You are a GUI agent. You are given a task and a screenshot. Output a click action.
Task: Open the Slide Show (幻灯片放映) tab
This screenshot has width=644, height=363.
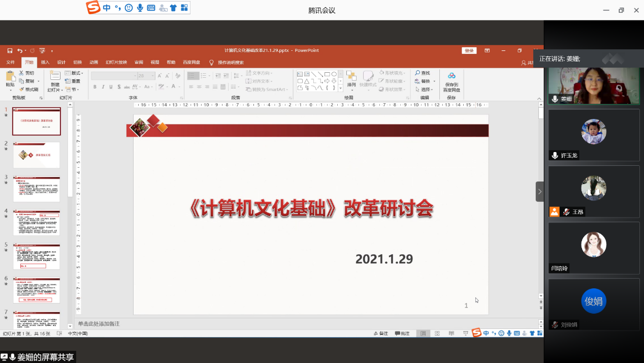tap(116, 63)
